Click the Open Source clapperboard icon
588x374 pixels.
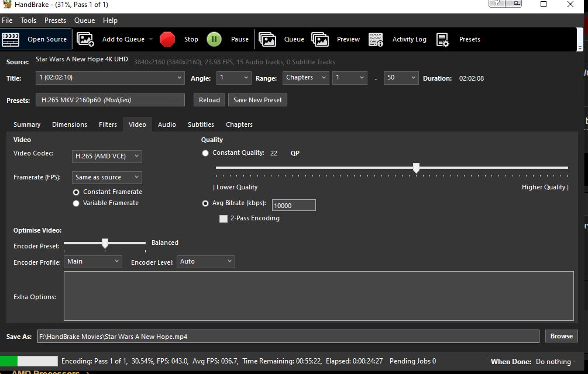coord(11,40)
